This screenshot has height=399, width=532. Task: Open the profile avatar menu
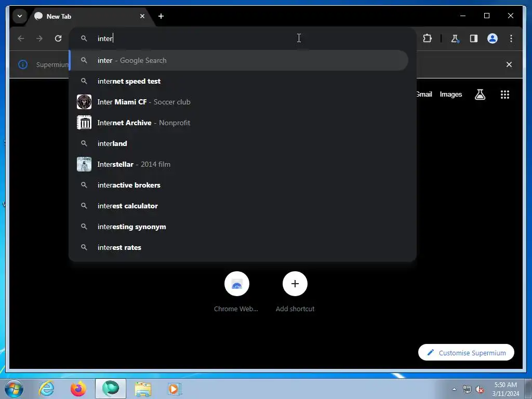pos(493,38)
